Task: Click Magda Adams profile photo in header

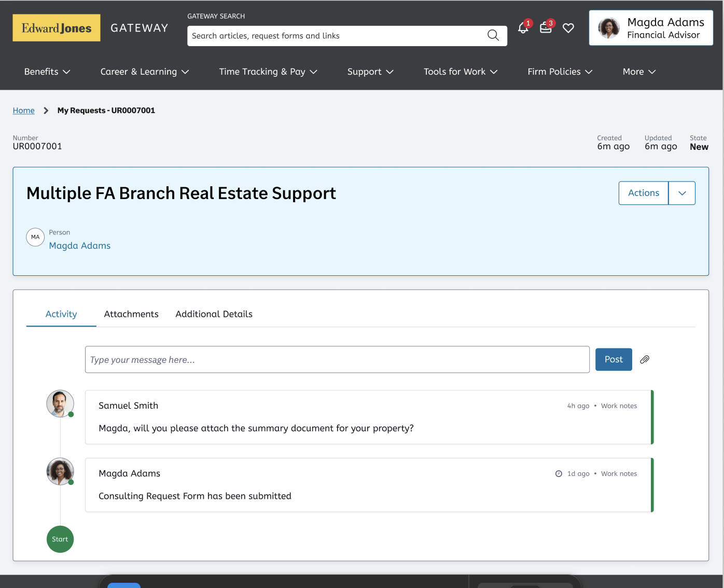Action: 609,28
